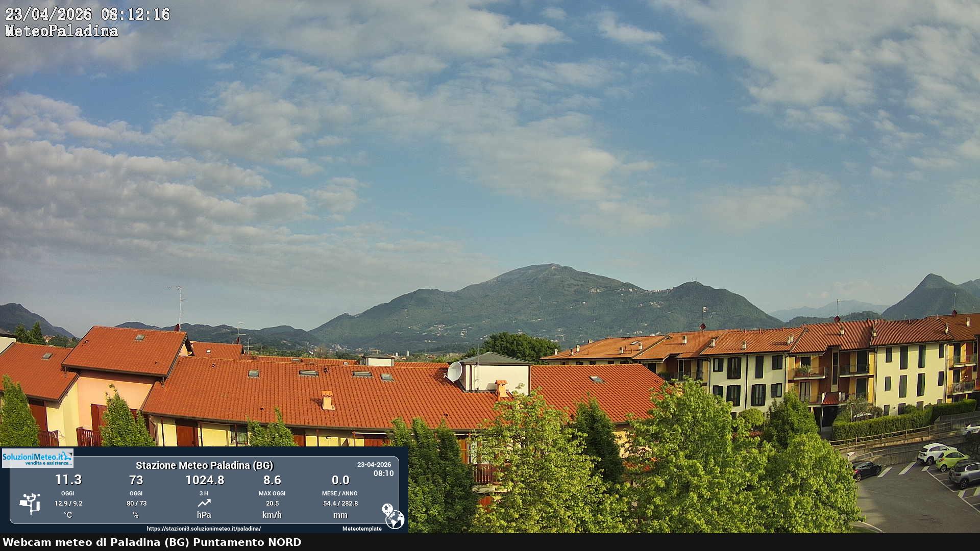Select the Stazione Meteo Paladina (BG) header

tap(205, 465)
